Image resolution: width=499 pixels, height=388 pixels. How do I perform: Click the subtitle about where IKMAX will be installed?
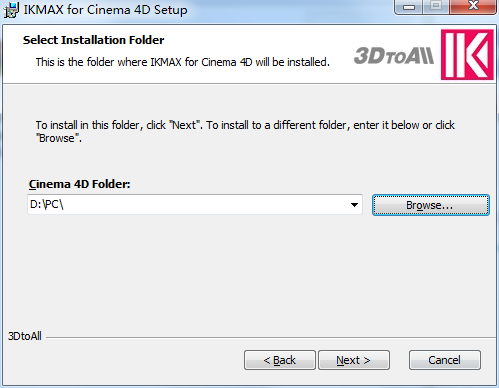click(183, 62)
